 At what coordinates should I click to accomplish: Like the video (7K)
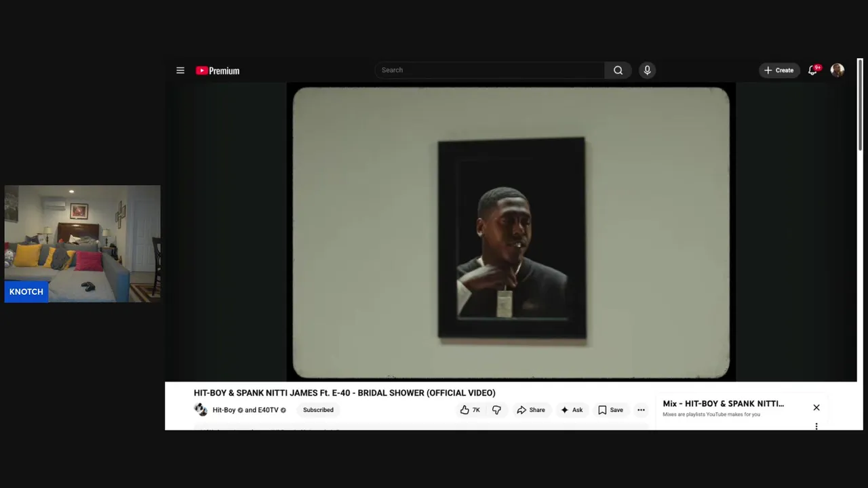[x=470, y=410]
